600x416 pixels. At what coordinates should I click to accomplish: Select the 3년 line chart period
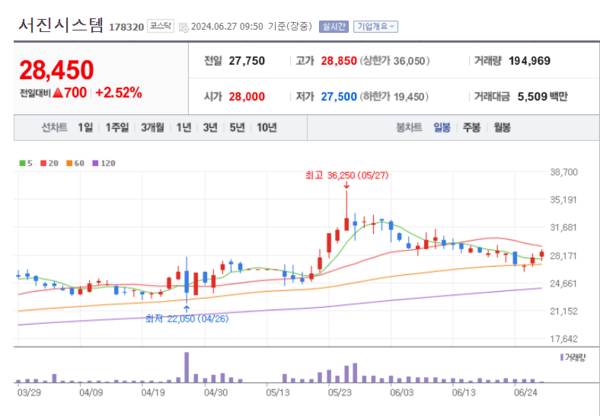point(210,127)
